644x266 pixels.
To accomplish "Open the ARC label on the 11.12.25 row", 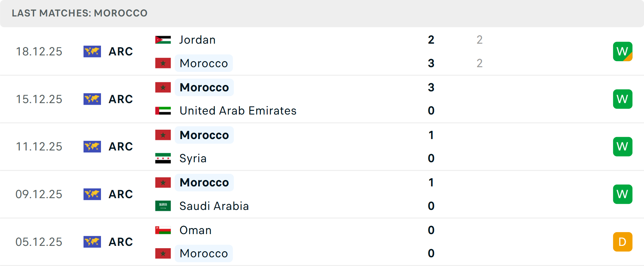I will pos(121,146).
